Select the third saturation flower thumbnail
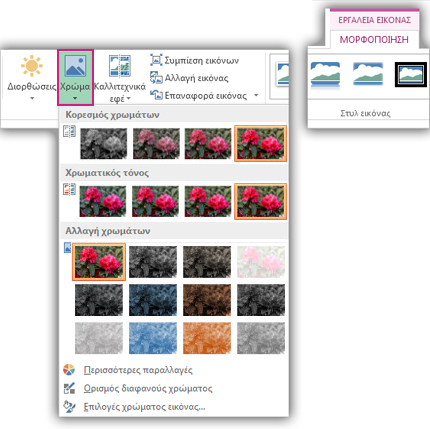Screen dimensions: 430x429 pos(208,144)
